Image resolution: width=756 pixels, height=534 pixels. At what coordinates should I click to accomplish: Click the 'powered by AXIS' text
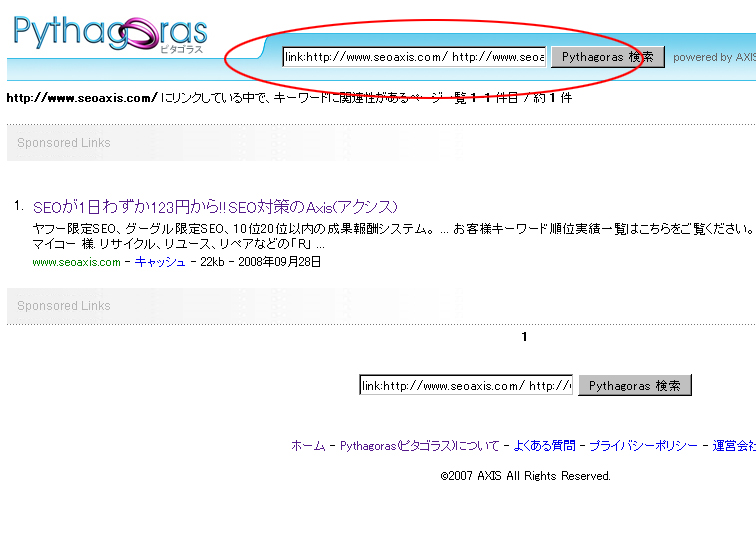(x=714, y=58)
